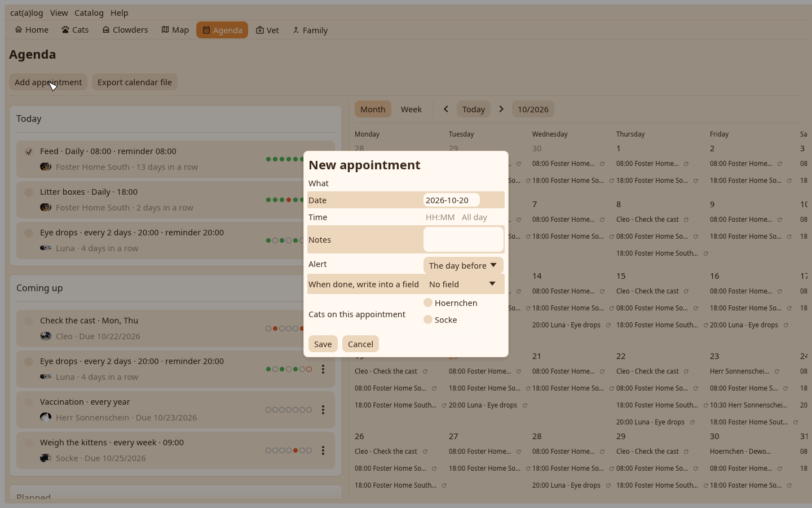812x508 pixels.
Task: Open the three-dot menu for Weigh the kittens
Action: pos(323,450)
